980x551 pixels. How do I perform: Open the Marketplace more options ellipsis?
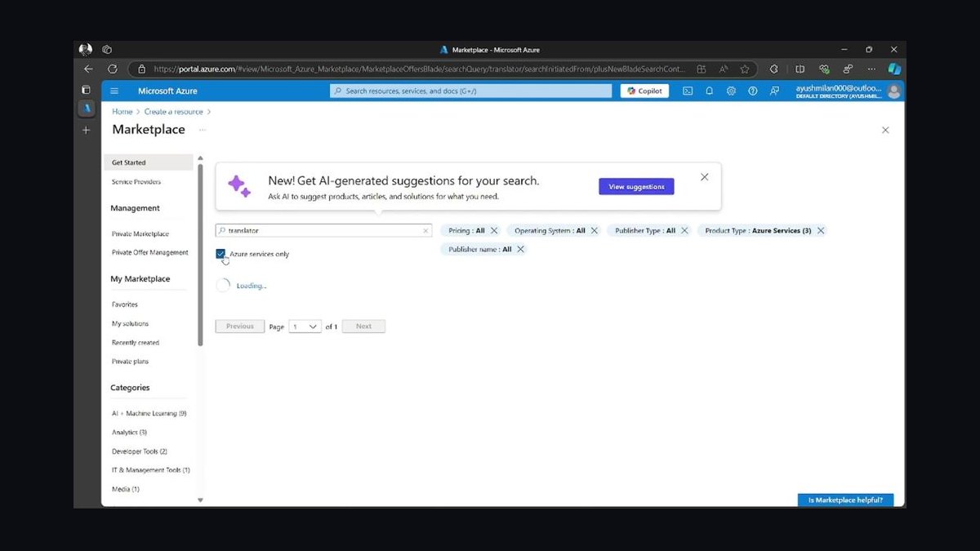tap(203, 130)
